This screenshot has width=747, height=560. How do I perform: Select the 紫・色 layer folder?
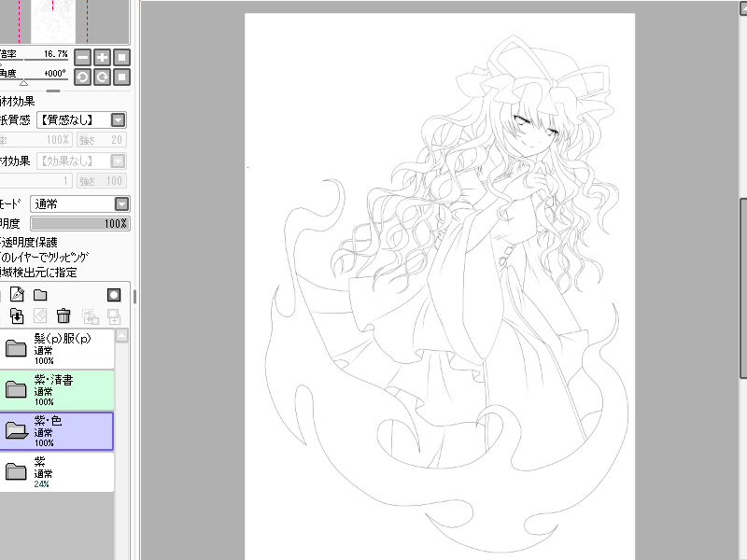tap(56, 431)
